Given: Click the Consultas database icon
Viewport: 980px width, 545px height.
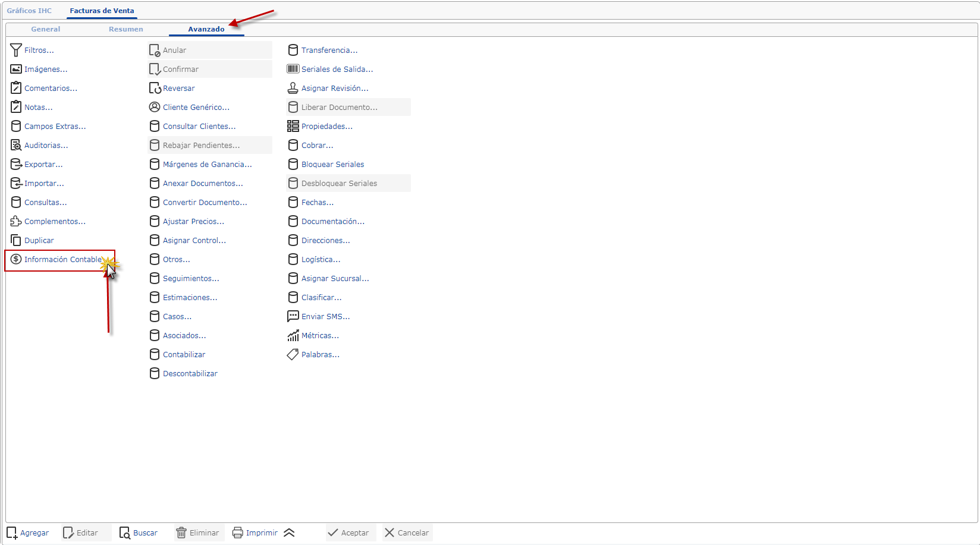Looking at the screenshot, I should point(16,203).
